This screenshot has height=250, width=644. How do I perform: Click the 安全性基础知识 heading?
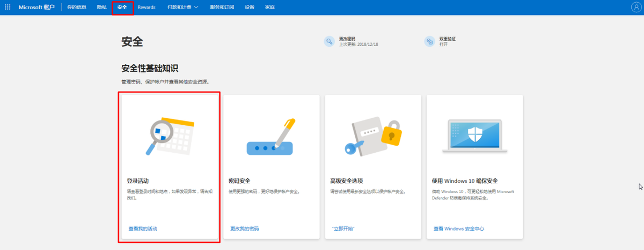150,69
